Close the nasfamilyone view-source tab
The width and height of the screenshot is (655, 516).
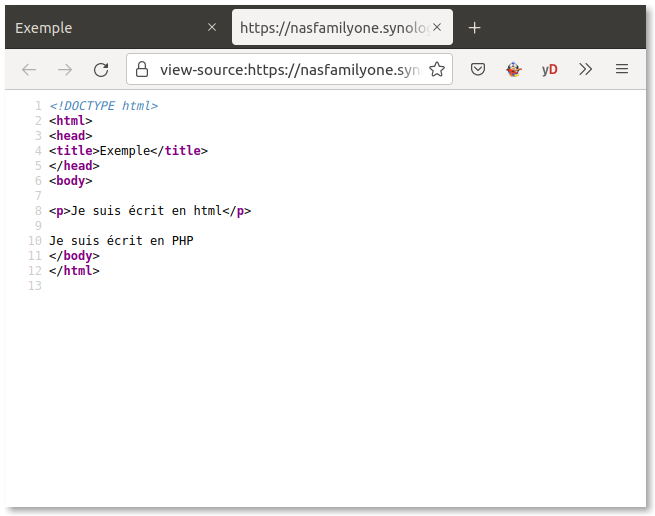(x=437, y=28)
